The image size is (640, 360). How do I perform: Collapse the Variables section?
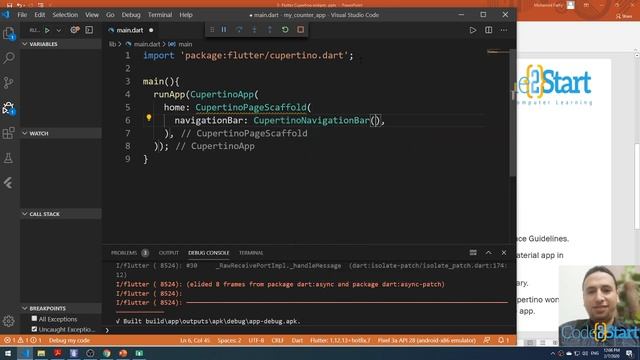(61, 44)
